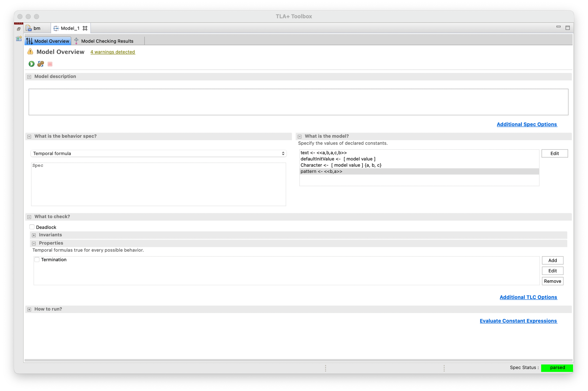Open the spec explorer icon in left sidebar
Viewport: 588px width, 391px height.
19,39
